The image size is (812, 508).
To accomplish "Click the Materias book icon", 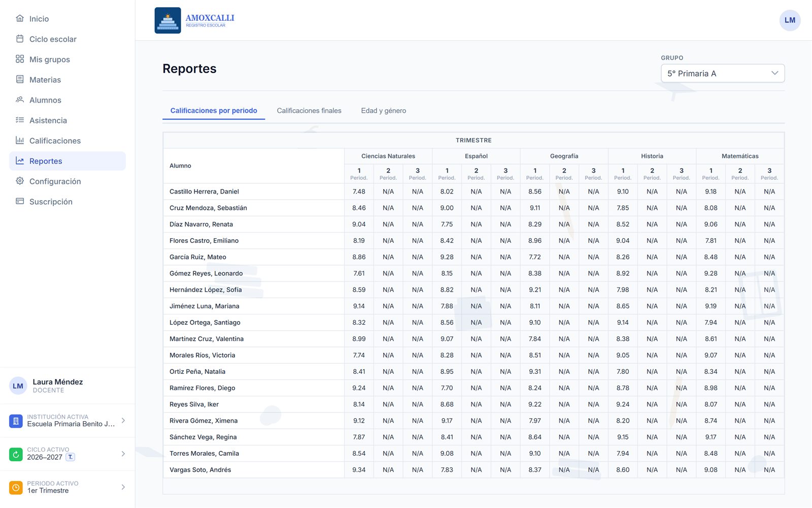I will [20, 80].
